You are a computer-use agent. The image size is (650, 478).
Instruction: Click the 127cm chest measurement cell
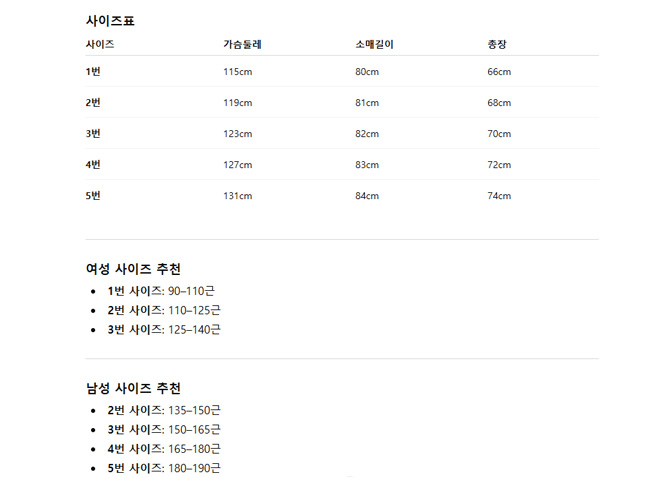(x=238, y=165)
